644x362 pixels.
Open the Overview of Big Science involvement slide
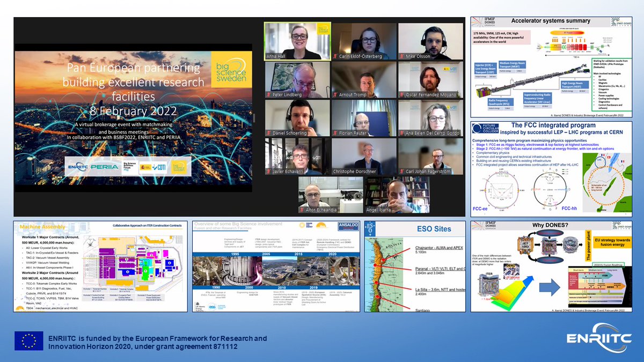(x=276, y=267)
